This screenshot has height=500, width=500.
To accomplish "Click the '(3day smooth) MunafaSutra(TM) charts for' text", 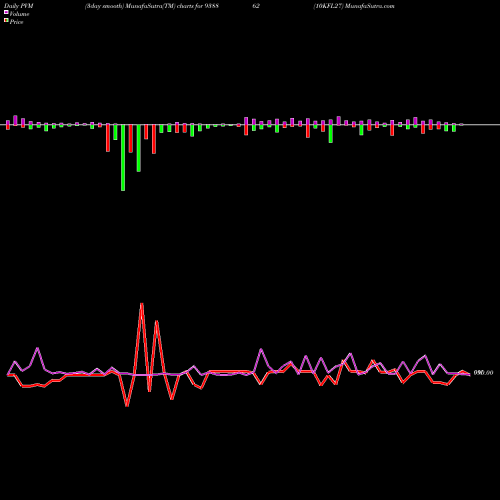I will (x=143, y=6).
